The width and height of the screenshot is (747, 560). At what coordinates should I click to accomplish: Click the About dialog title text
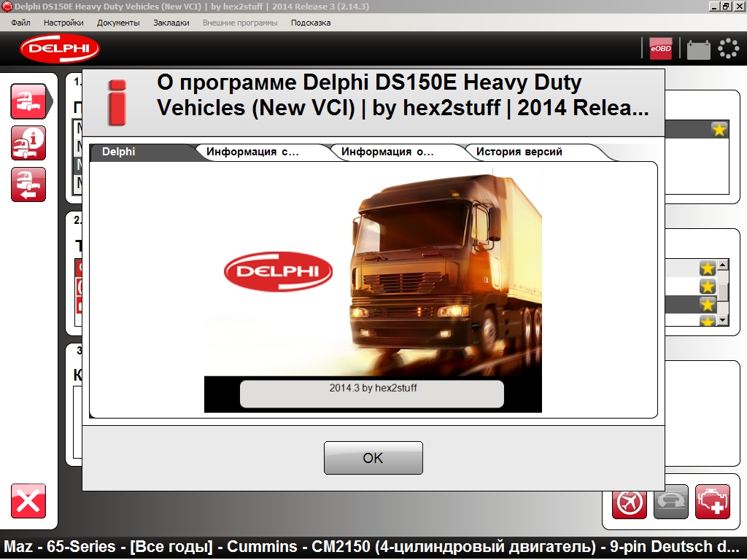403,96
